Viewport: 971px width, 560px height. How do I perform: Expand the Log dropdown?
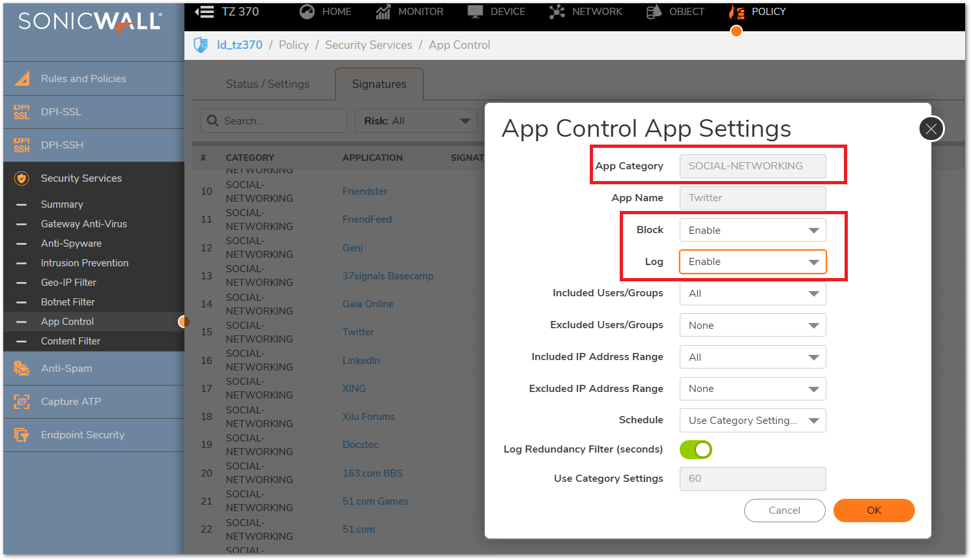pyautogui.click(x=752, y=262)
